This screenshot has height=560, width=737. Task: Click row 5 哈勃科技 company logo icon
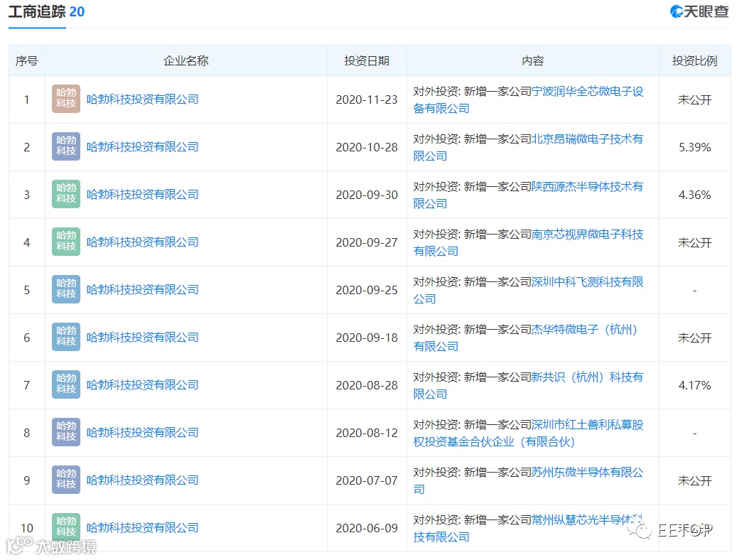tap(66, 289)
